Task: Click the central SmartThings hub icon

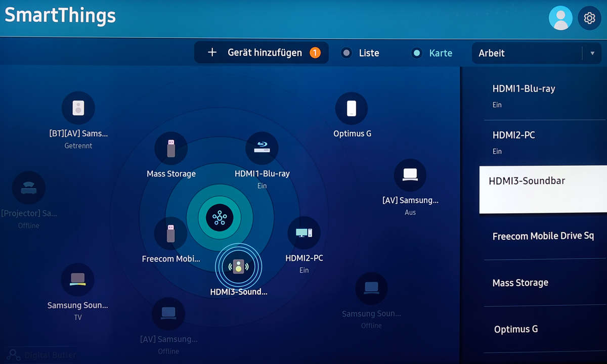Action: coord(219,218)
